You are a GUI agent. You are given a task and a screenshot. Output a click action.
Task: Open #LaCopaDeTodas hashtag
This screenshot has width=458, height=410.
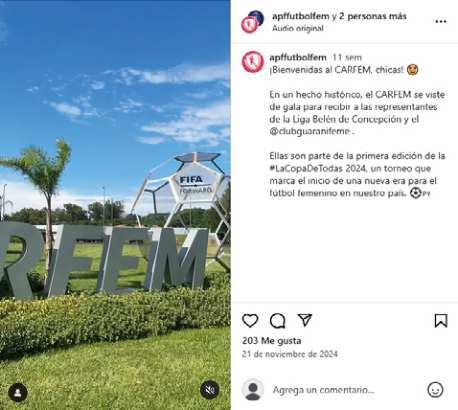306,168
